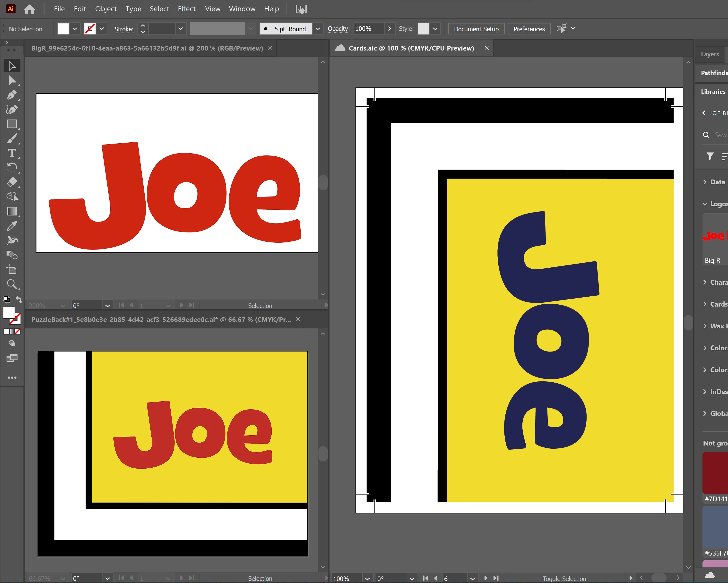Screen dimensions: 728x583
Task: Select the Eraser tool
Action: (11, 182)
